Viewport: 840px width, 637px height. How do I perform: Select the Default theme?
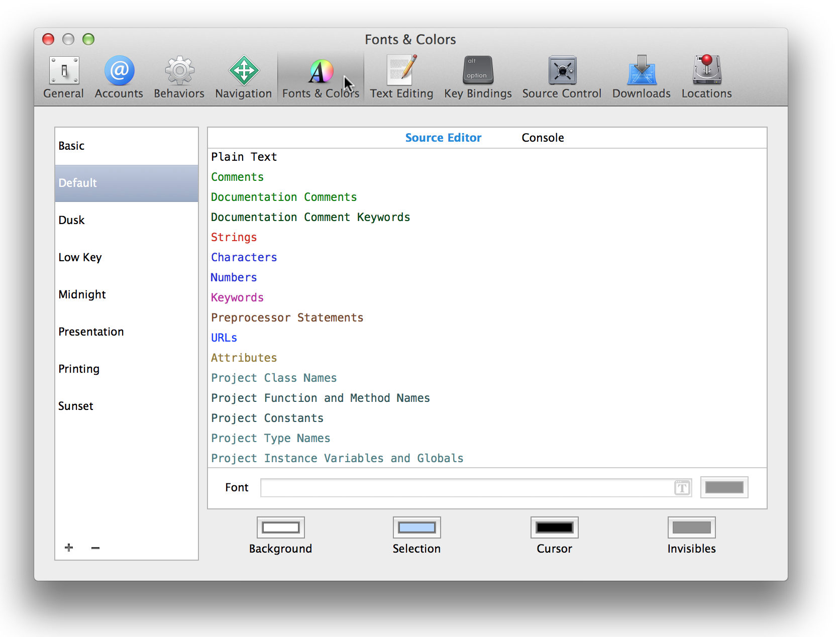(127, 183)
